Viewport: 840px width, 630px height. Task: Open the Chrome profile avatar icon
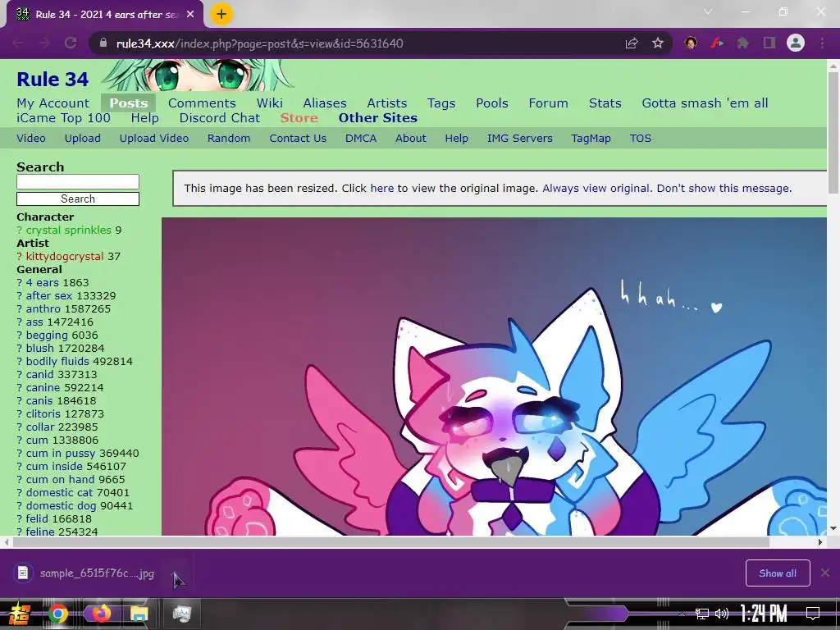796,43
